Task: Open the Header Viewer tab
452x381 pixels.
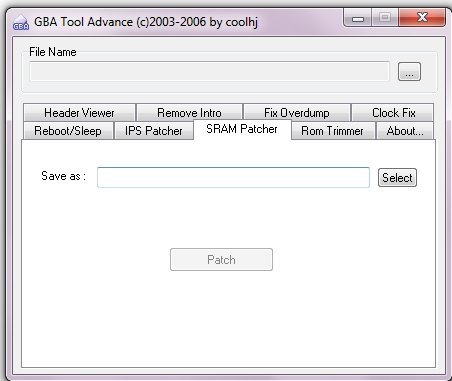Action: (x=79, y=113)
